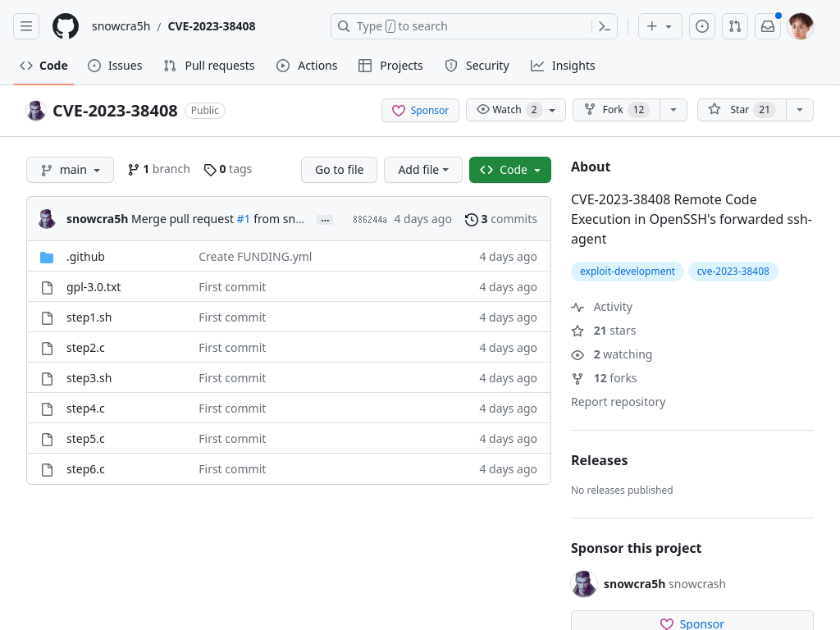Sponsor snowcra5h with heart button
Screen dimensions: 840x630
coord(420,110)
